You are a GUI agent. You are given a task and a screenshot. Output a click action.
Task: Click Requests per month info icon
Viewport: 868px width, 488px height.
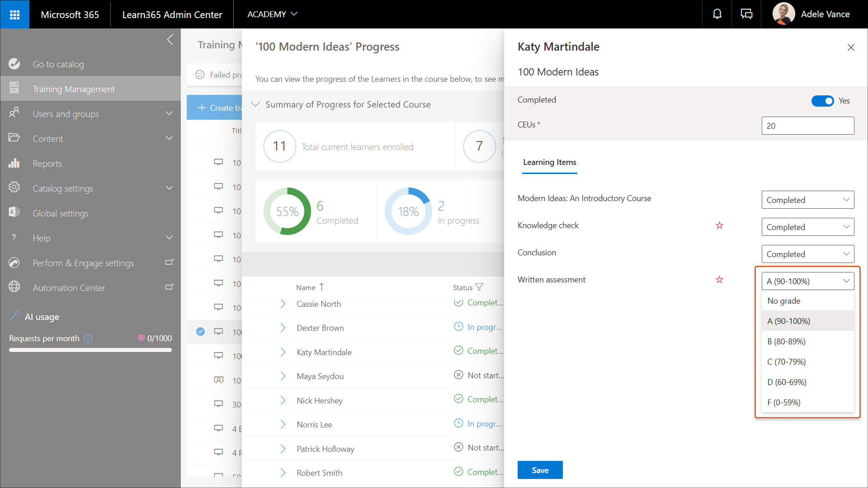click(88, 338)
